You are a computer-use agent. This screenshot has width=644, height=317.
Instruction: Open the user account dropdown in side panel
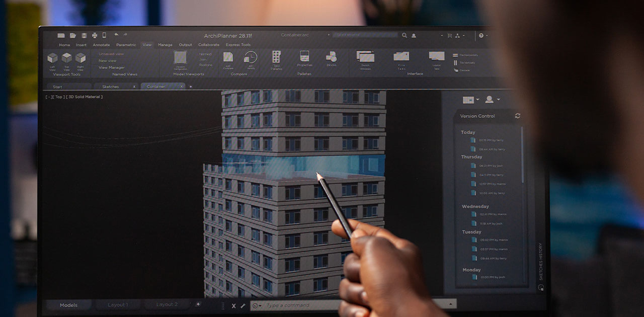(x=492, y=100)
